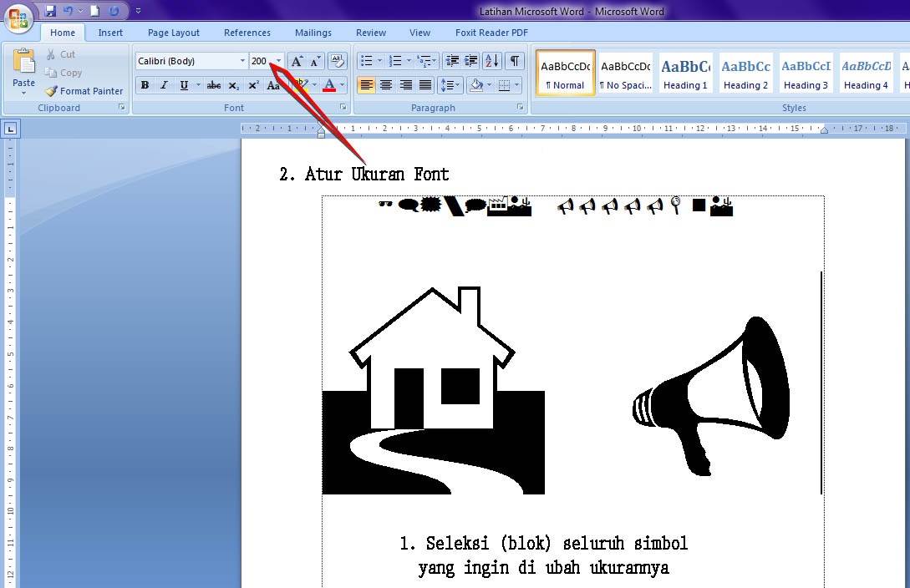
Task: Open the font name dropdown
Action: (x=241, y=60)
